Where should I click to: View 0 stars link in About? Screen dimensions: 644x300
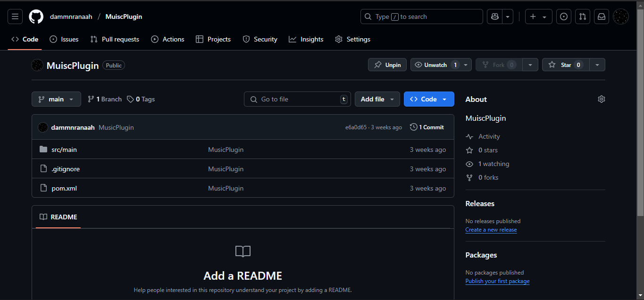coord(482,150)
